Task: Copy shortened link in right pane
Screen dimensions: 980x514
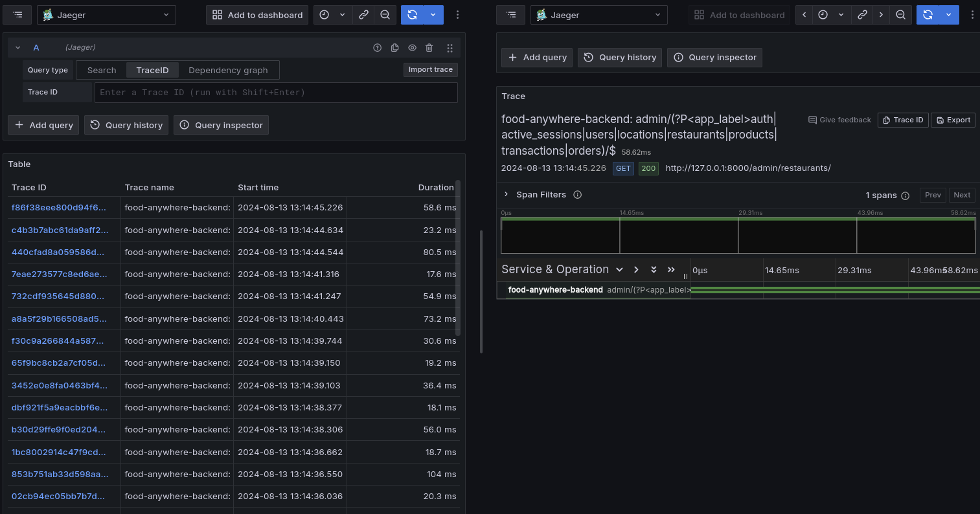Action: [x=862, y=15]
